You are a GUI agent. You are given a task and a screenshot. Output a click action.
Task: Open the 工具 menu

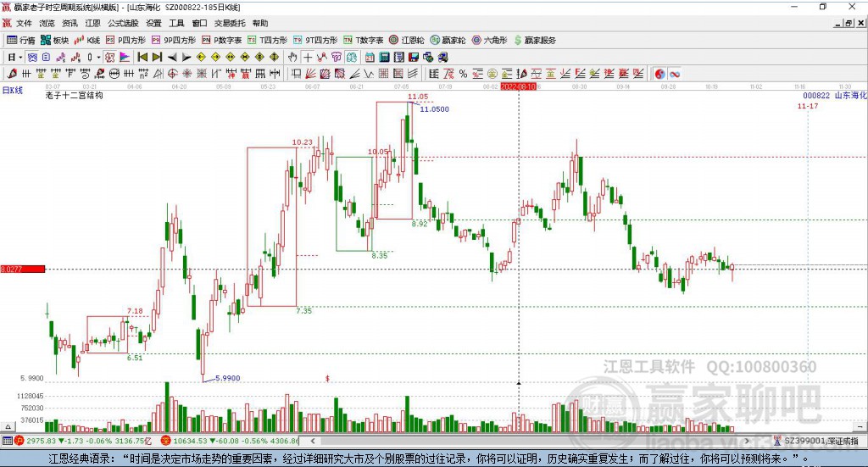tap(176, 23)
